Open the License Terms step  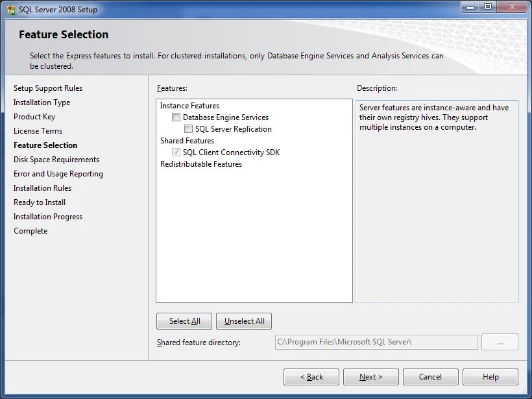point(38,131)
